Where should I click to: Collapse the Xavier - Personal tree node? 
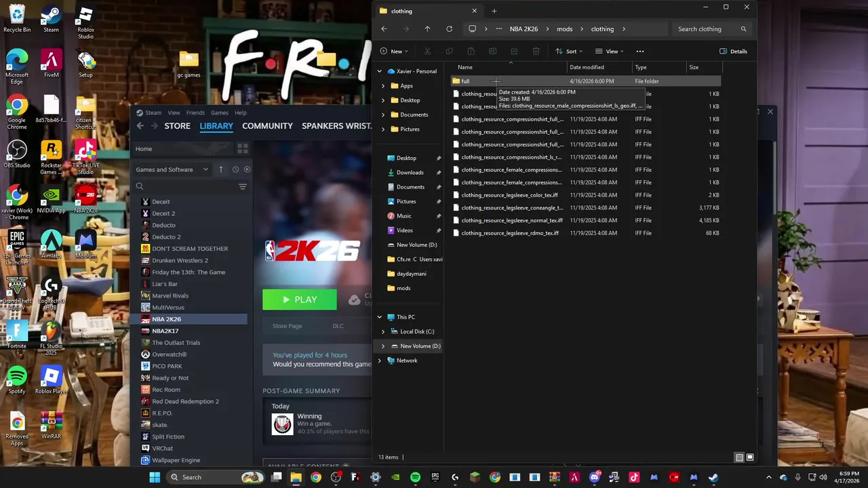(380, 71)
